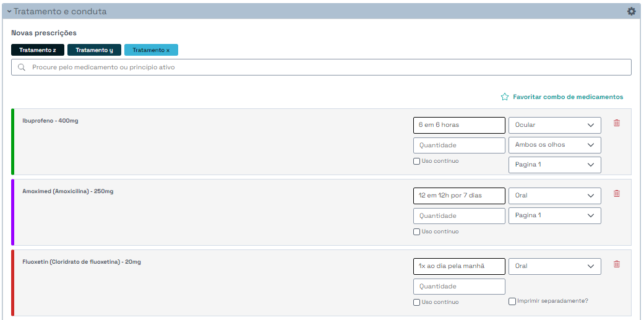The width and height of the screenshot is (644, 320).
Task: Check Uso contínuo for Amoximed
Action: click(x=417, y=232)
